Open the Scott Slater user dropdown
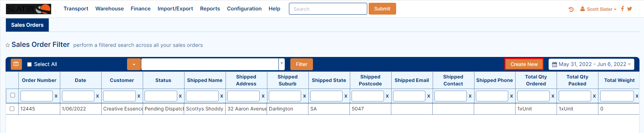Screen dimensions: 644x133 coord(598,9)
